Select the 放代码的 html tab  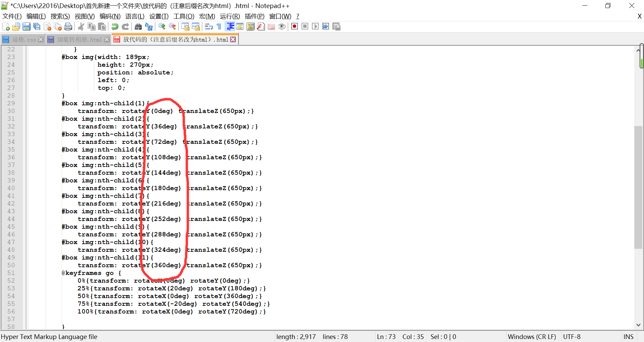[175, 40]
